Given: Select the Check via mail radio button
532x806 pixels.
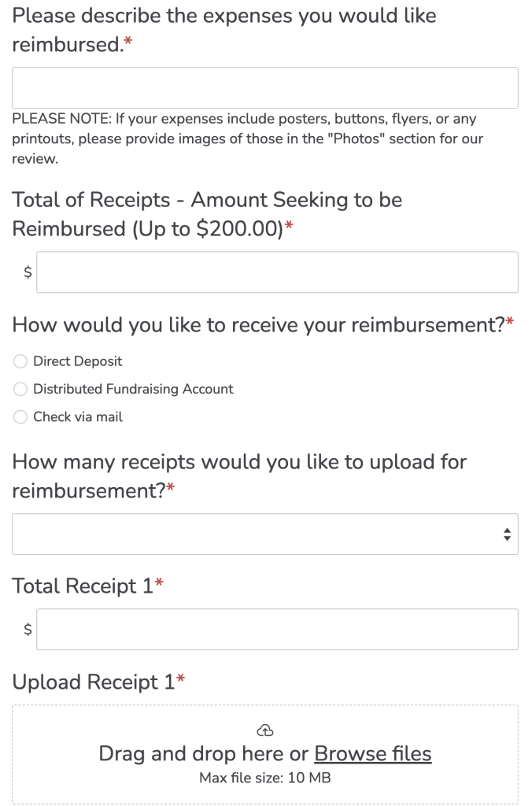Looking at the screenshot, I should pos(20,417).
